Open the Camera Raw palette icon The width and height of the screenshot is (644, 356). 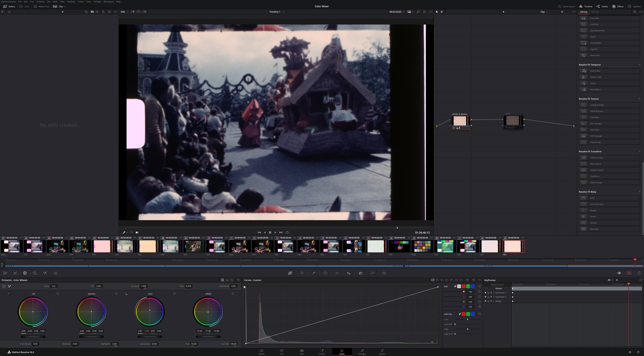[x=5, y=273]
